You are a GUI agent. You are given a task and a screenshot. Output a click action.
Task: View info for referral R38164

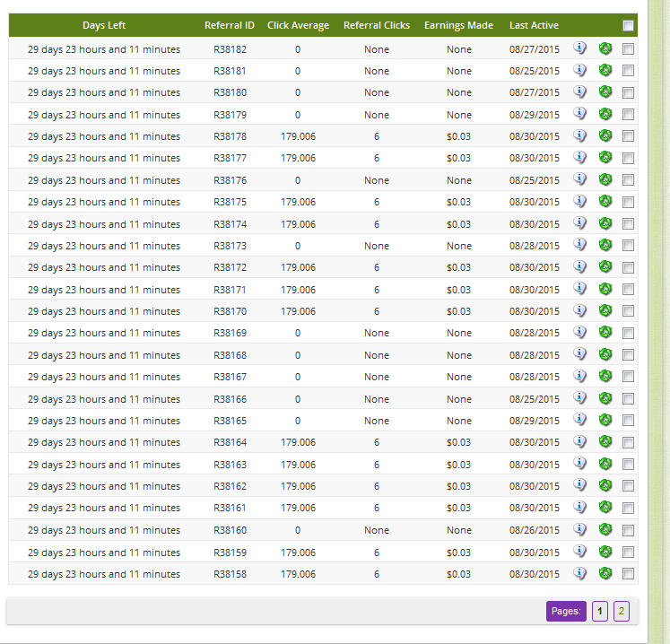pos(579,441)
